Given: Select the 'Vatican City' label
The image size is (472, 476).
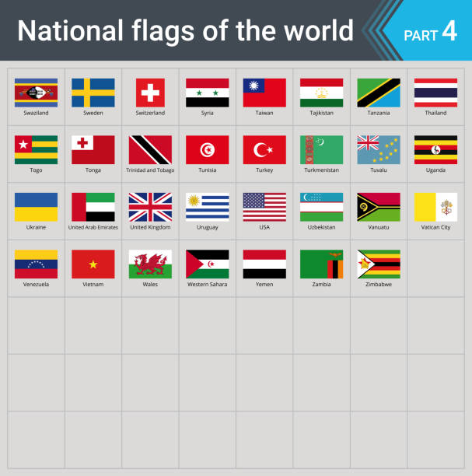Looking at the screenshot, I should point(435,227).
